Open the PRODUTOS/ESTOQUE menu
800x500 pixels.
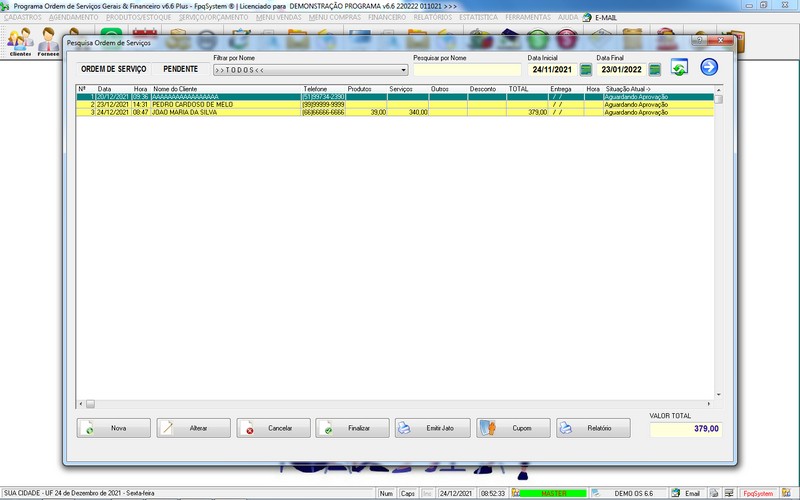139,17
